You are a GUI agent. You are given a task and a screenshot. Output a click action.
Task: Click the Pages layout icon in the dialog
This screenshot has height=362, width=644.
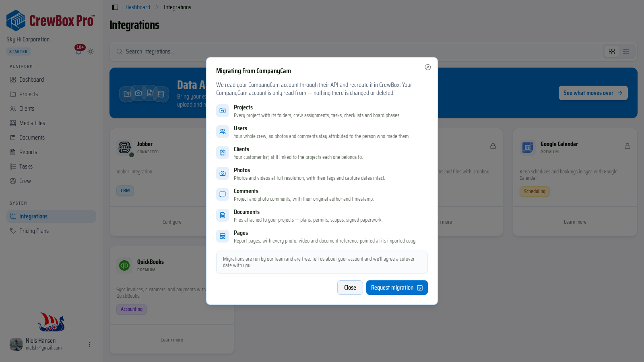223,236
